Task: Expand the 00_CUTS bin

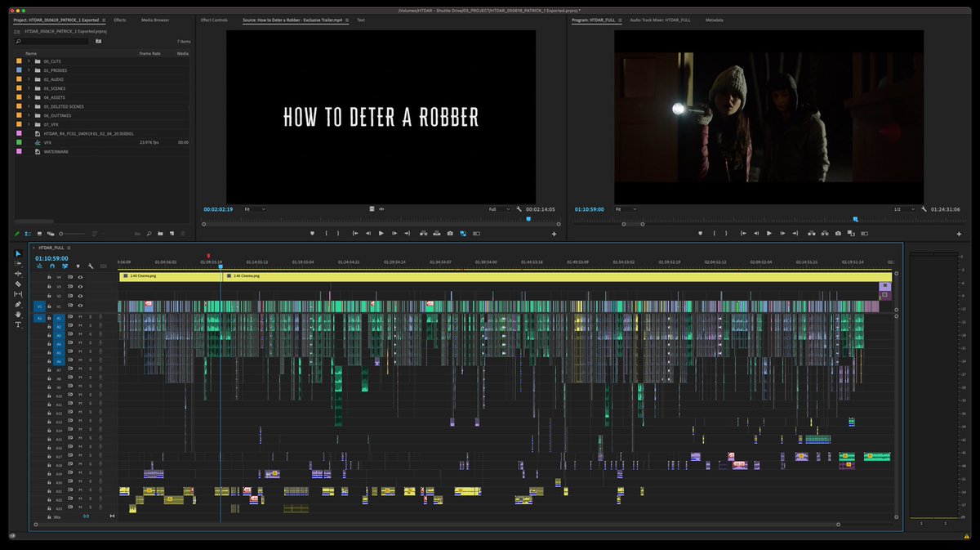Action: (x=29, y=61)
